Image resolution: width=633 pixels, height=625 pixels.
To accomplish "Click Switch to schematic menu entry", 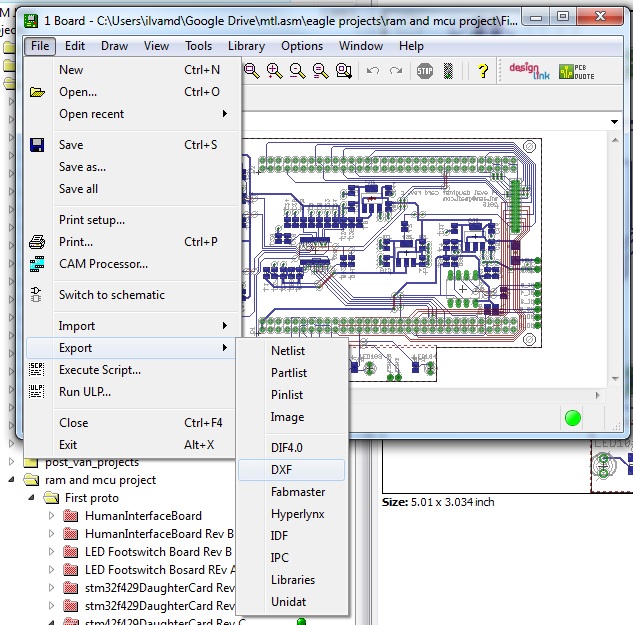I will 111,295.
